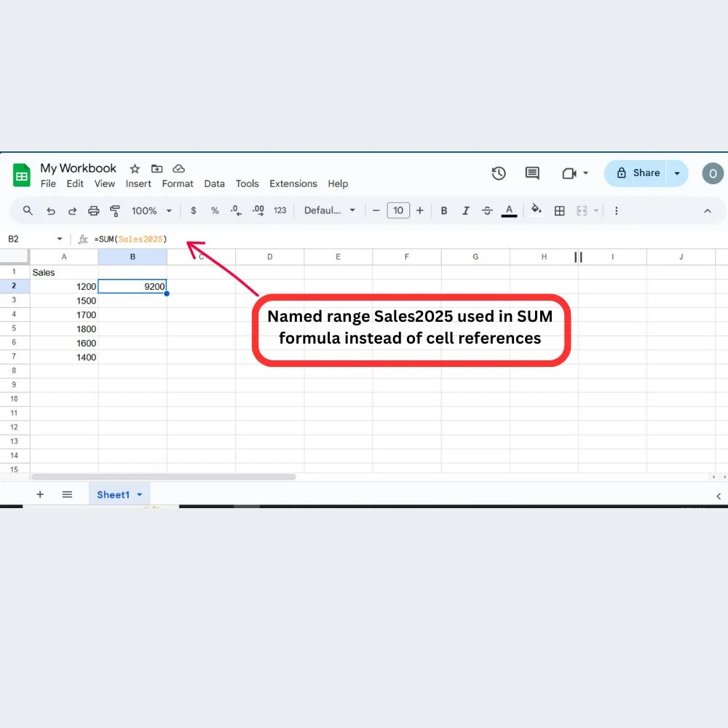
Task: Select row 2 header
Action: point(15,286)
